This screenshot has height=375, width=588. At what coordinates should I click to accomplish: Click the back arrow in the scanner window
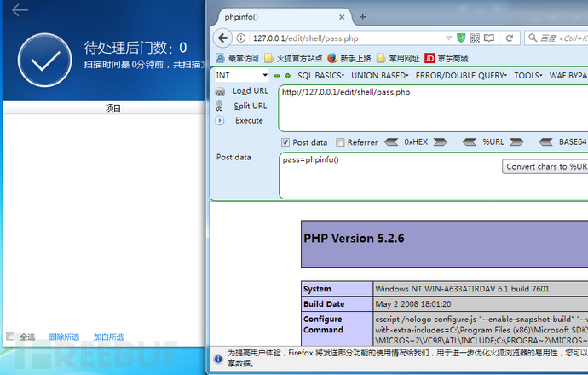pyautogui.click(x=20, y=10)
